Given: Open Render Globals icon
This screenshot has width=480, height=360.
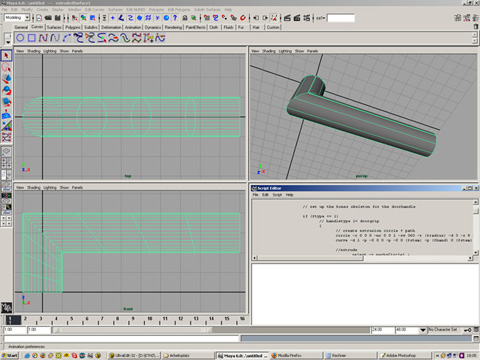Looking at the screenshot, I should tap(307, 18).
